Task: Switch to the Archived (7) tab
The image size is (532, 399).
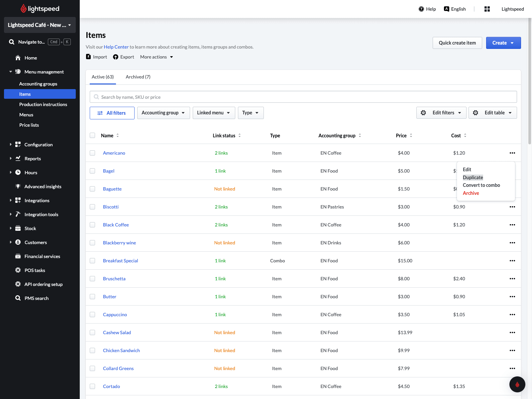Action: [138, 77]
